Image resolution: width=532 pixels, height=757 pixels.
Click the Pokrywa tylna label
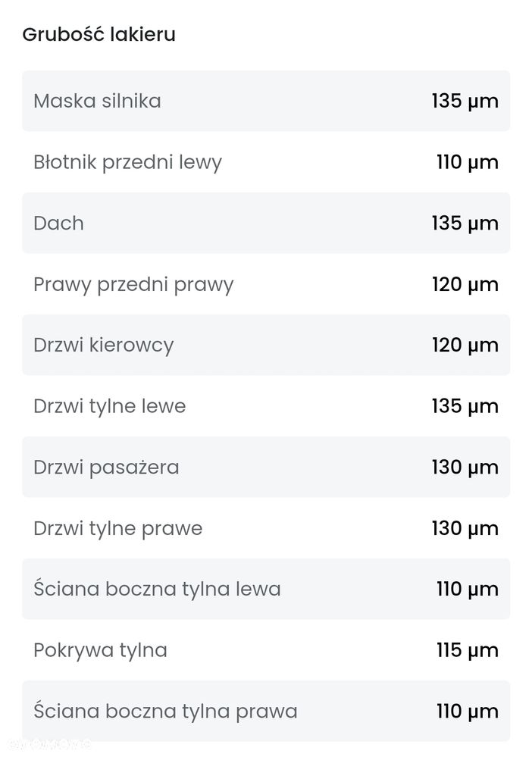(x=101, y=651)
